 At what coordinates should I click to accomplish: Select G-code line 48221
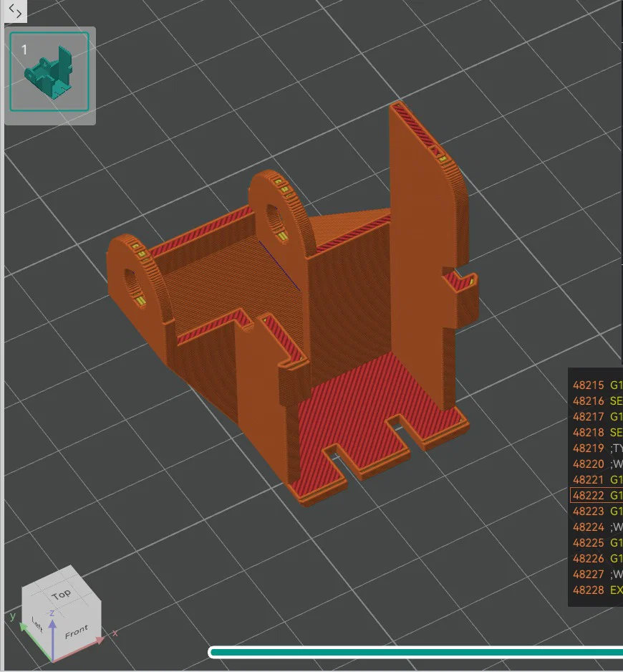coord(596,479)
